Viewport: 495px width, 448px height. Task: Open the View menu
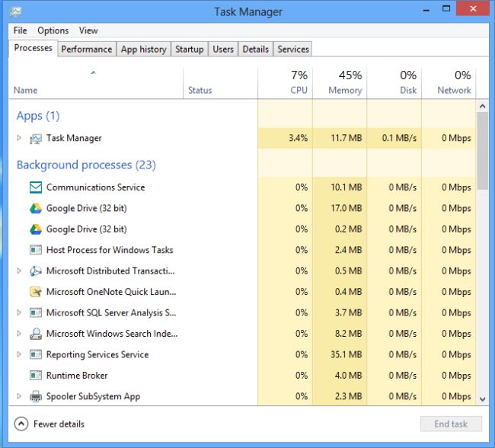coord(88,30)
